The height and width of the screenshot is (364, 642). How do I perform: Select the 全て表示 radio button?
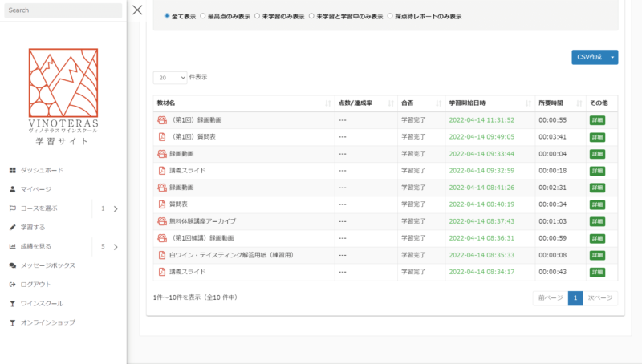point(167,16)
